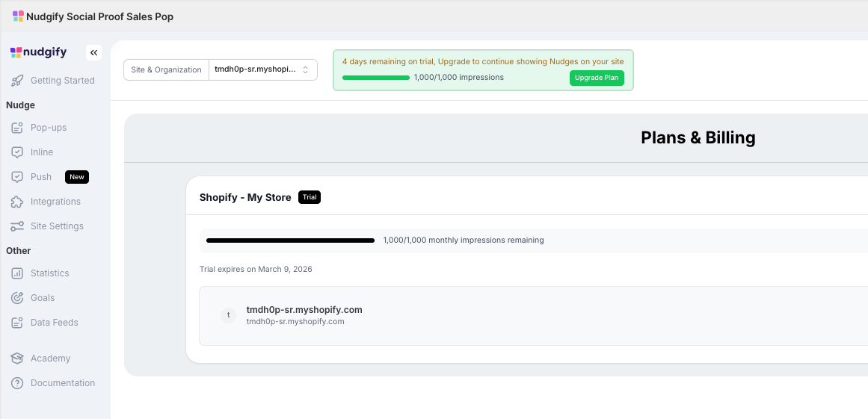
Task: Click the Site & Organization label
Action: click(x=166, y=69)
